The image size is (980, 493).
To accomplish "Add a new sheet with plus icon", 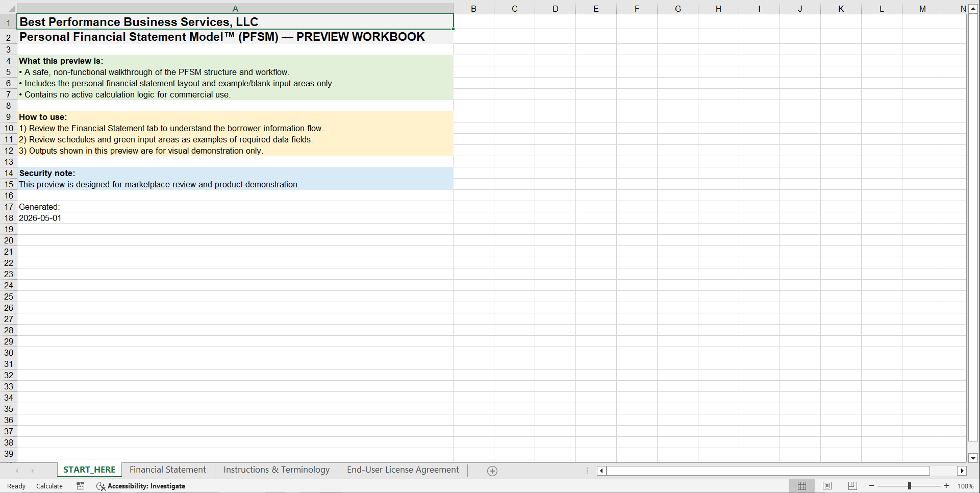I will click(492, 471).
